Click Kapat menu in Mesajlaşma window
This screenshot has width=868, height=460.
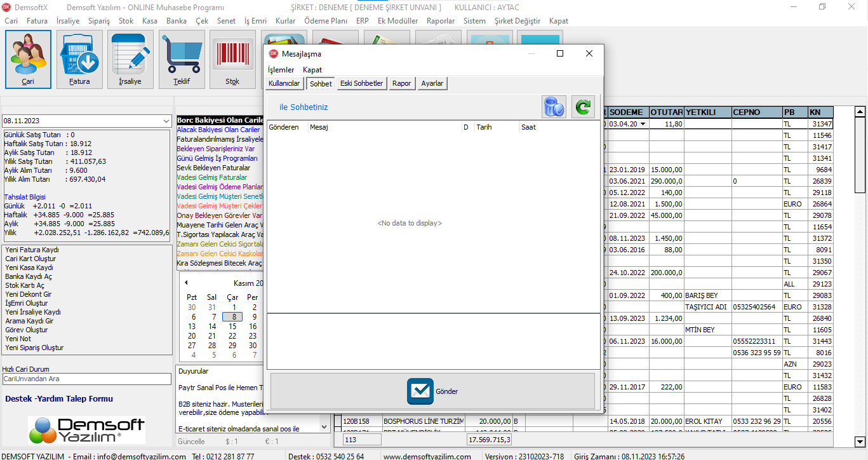[x=312, y=70]
